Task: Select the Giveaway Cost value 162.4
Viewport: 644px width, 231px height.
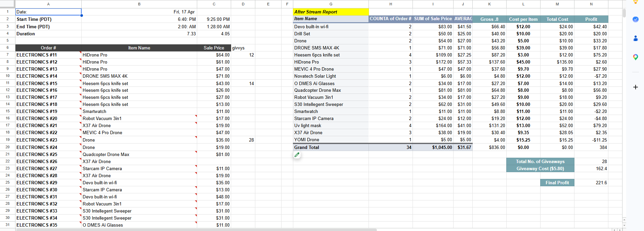Action: pyautogui.click(x=591, y=168)
